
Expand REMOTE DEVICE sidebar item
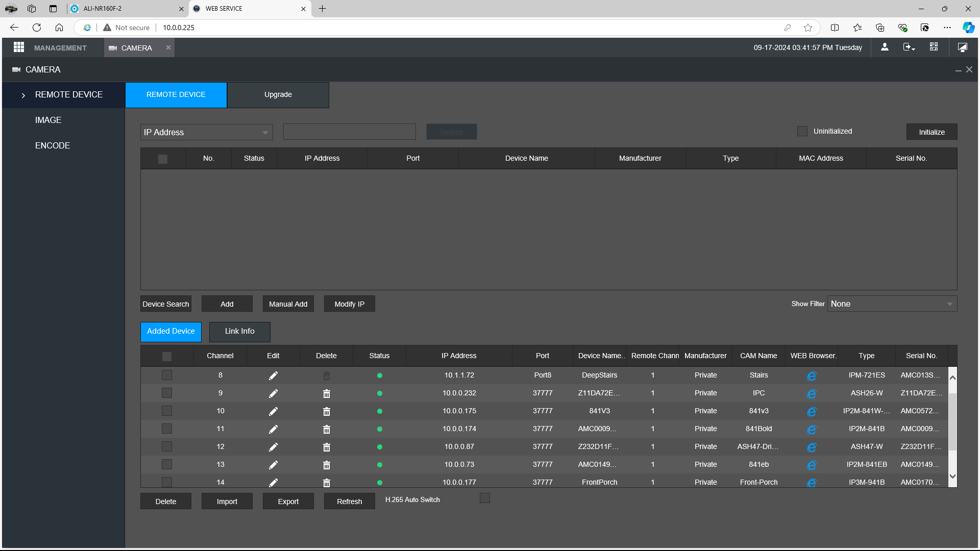click(63, 95)
